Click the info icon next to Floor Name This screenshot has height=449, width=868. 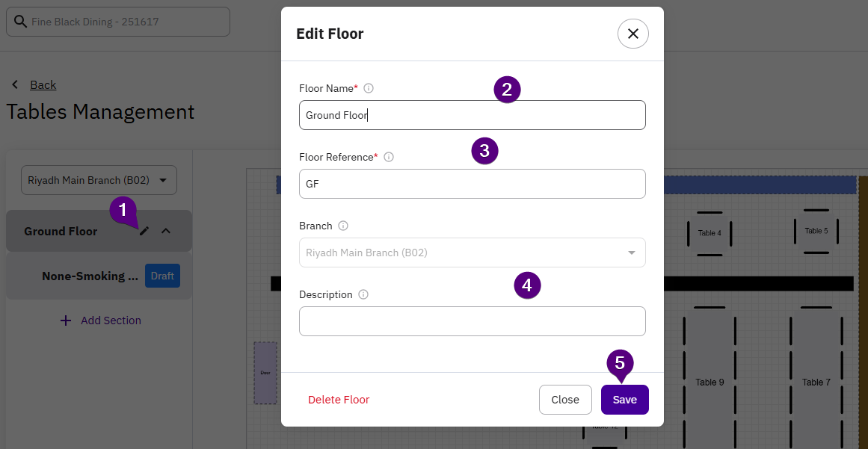(369, 88)
